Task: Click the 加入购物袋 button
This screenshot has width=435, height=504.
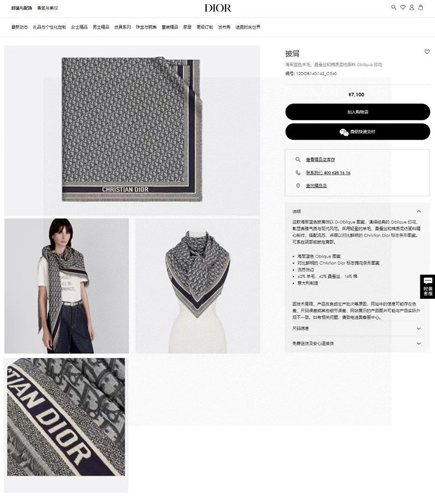Action: pyautogui.click(x=358, y=112)
